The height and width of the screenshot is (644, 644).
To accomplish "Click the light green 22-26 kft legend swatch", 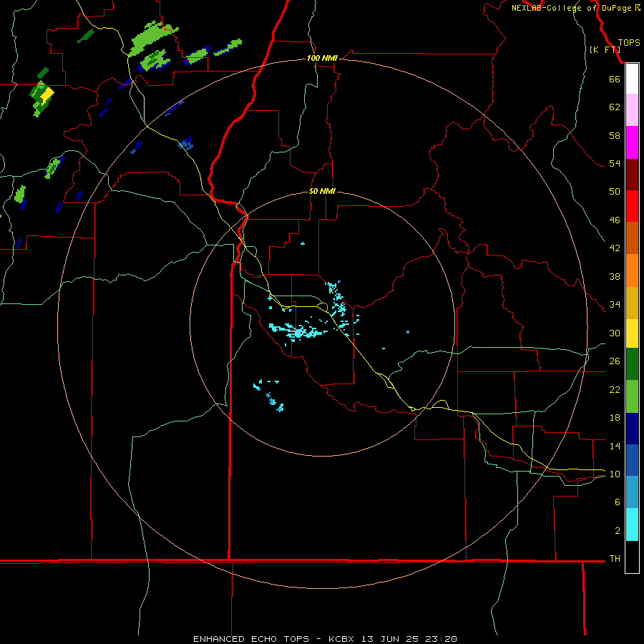I will [x=632, y=396].
